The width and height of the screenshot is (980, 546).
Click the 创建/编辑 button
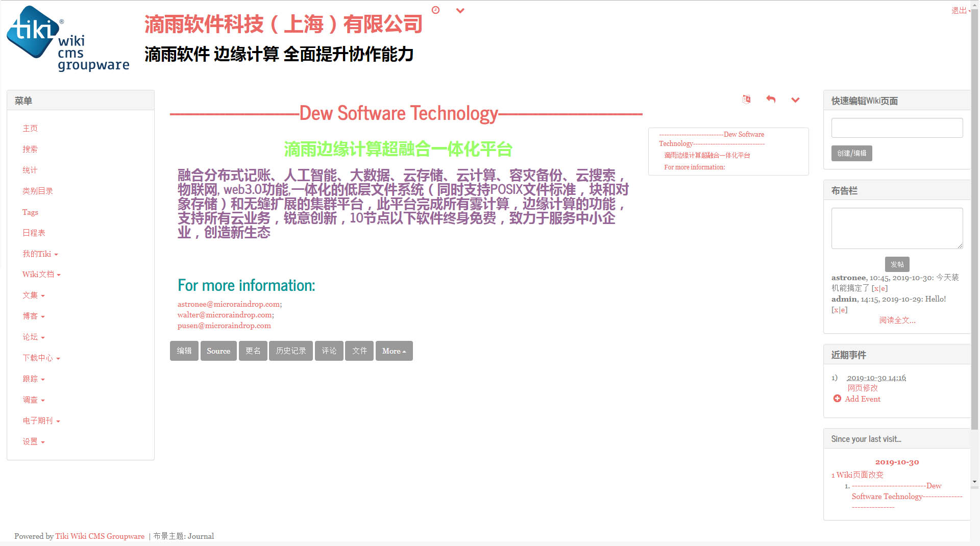(x=851, y=153)
